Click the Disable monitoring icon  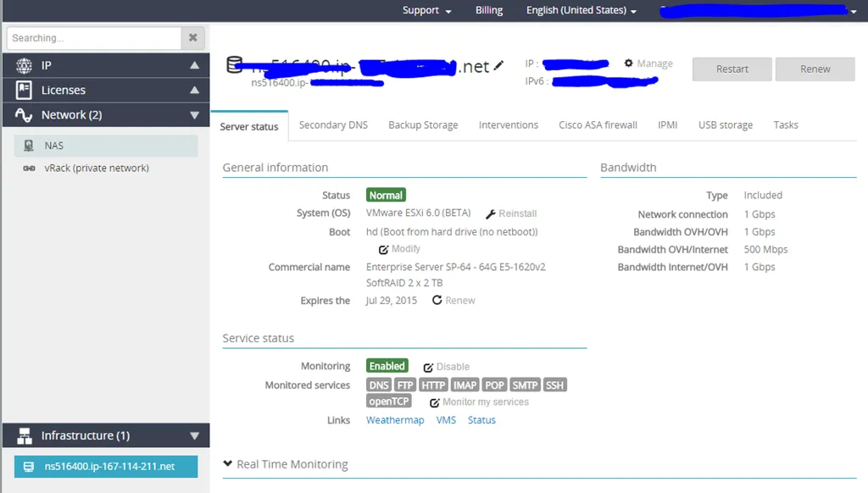[x=428, y=367]
